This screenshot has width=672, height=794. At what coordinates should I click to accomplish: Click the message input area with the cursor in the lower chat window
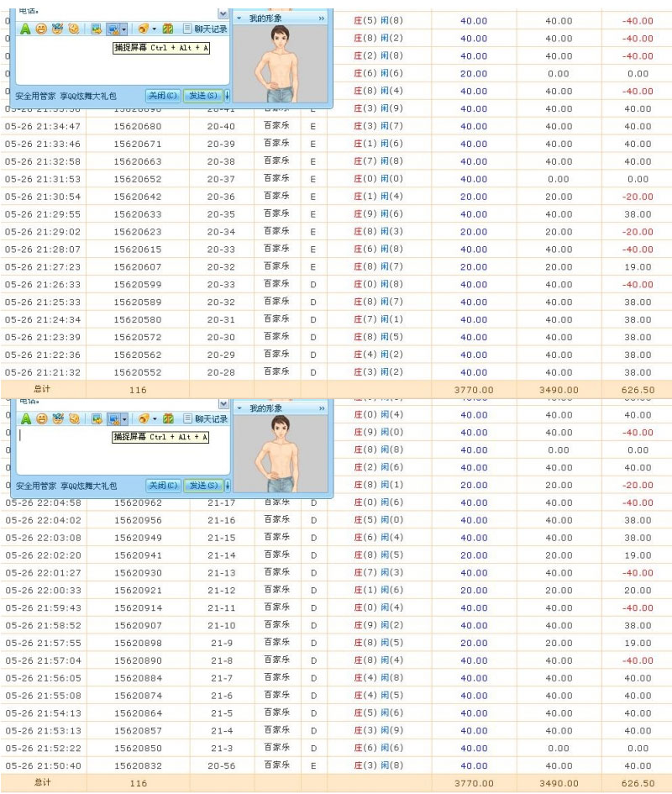click(123, 450)
